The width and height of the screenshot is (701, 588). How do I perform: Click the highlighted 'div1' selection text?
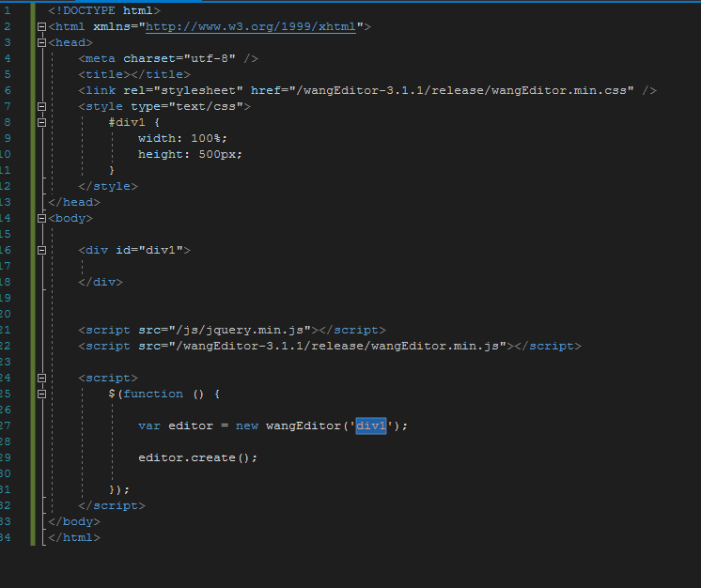(x=370, y=426)
